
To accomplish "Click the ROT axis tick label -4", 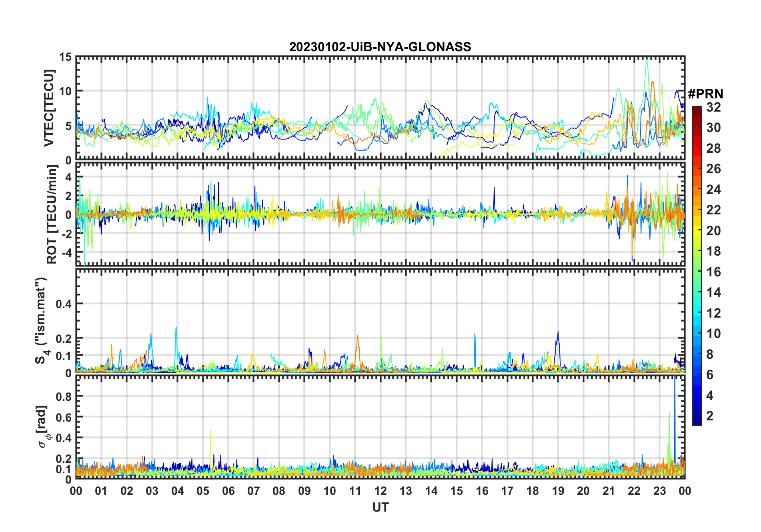I will click(66, 253).
